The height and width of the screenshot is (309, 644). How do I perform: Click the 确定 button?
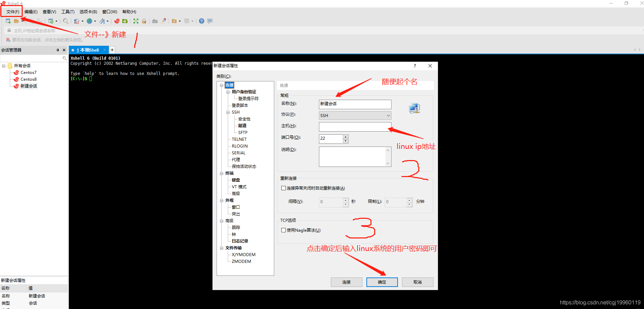tap(382, 282)
